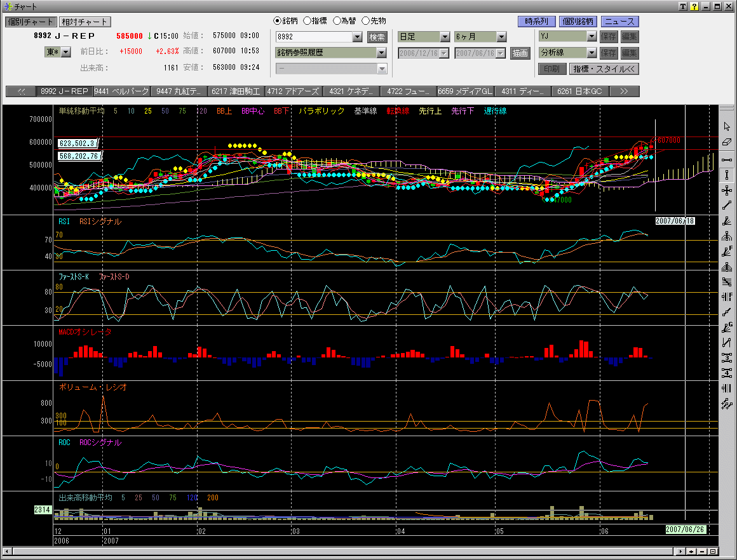Select the 指標 radio button
The image size is (737, 560).
308,21
